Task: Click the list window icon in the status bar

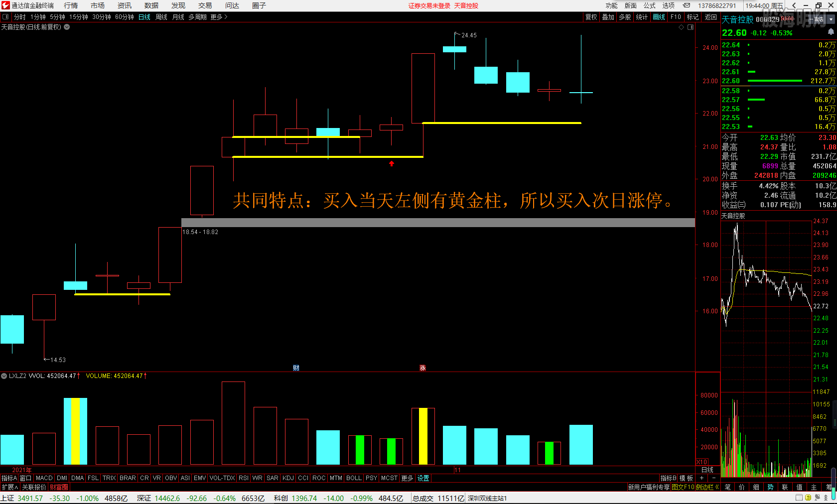Action: coord(799,498)
